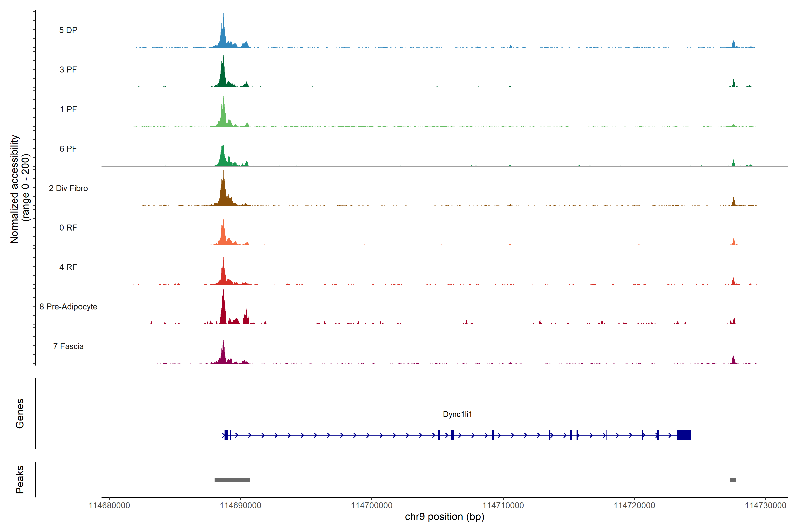
Task: Click the 114690000 axis tick label
Action: (x=240, y=506)
